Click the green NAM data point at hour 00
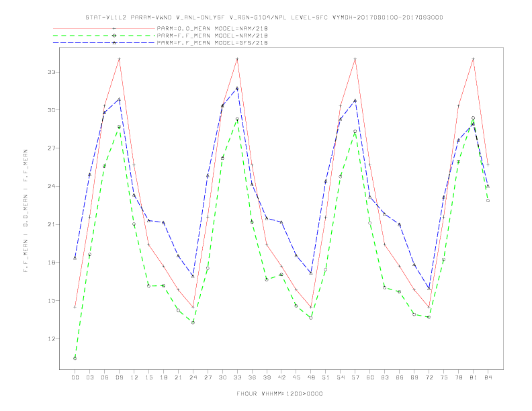The width and height of the screenshot is (532, 411). tap(75, 359)
